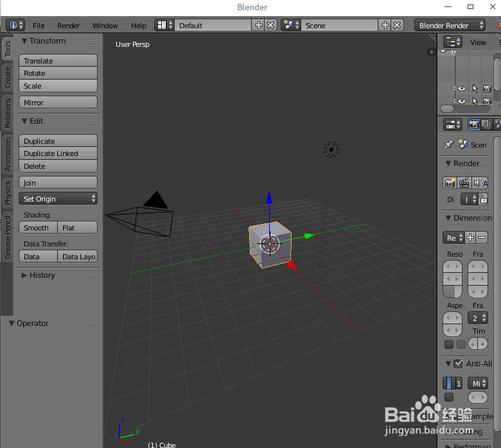The width and height of the screenshot is (501, 448).
Task: Toggle lower outliner row eye visibility
Action: (461, 101)
